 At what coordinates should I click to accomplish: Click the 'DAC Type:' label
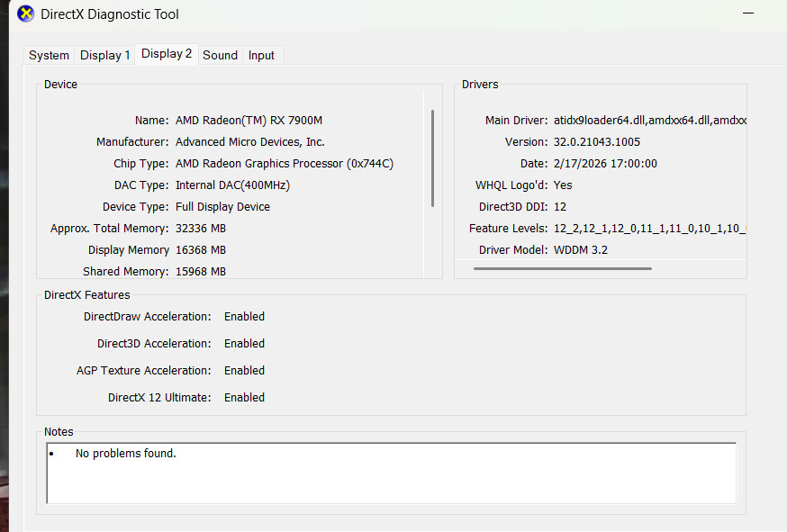(x=141, y=185)
